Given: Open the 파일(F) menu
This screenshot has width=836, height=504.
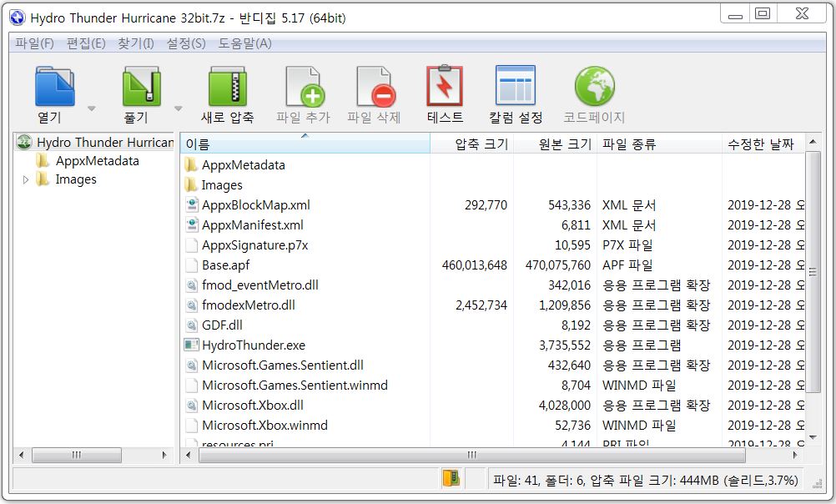Looking at the screenshot, I should pos(34,43).
